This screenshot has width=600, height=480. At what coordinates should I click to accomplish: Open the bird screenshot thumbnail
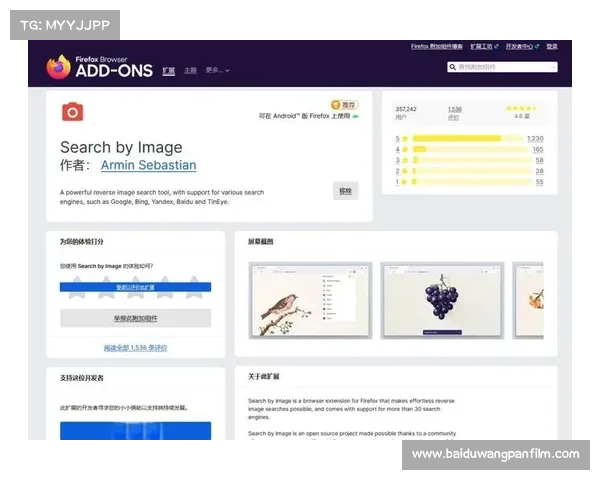(310, 301)
